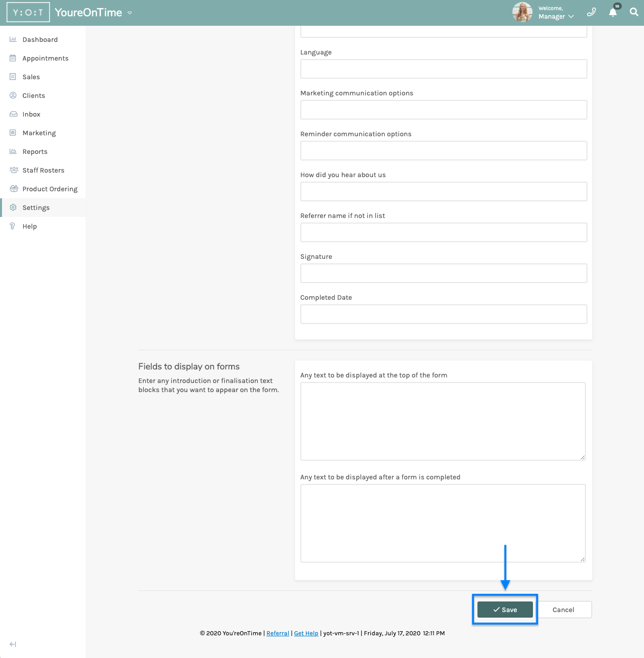Image resolution: width=644 pixels, height=658 pixels.
Task: Select the Marketing sidebar icon
Action: 13,133
